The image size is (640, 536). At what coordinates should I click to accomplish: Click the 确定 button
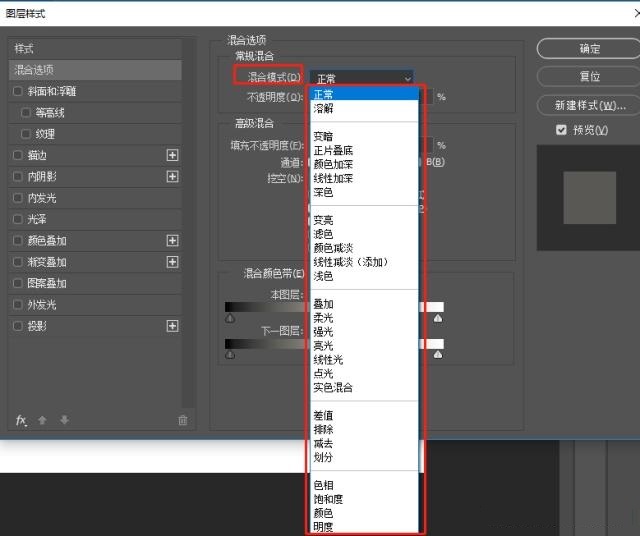[x=589, y=49]
